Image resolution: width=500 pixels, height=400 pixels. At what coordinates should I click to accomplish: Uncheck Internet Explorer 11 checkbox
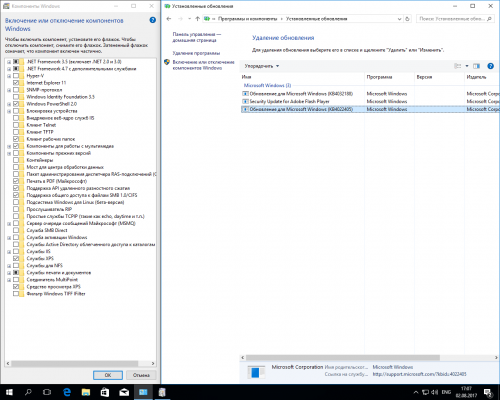(16, 83)
